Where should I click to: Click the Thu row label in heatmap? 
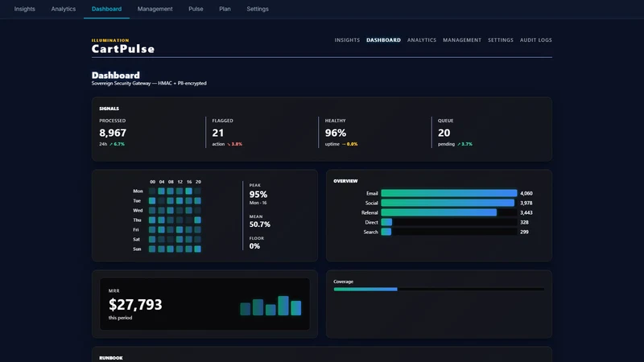(137, 220)
